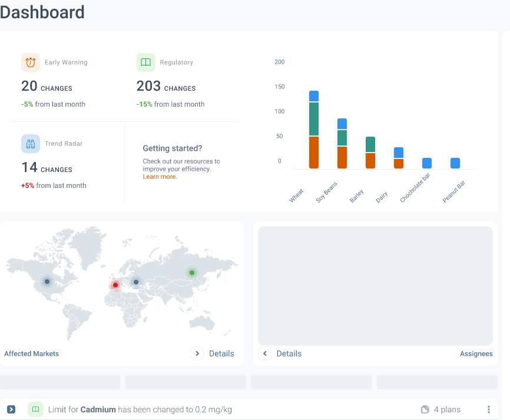The width and height of the screenshot is (510, 420).
Task: Click the 'Barley' axis label
Action: [357, 196]
